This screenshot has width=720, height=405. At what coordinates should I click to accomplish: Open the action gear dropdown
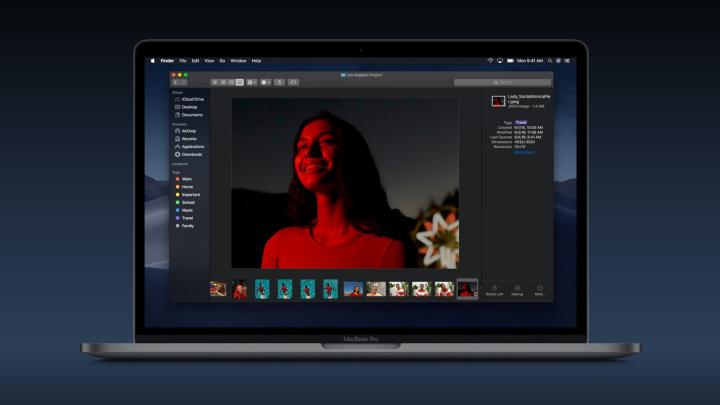(266, 82)
